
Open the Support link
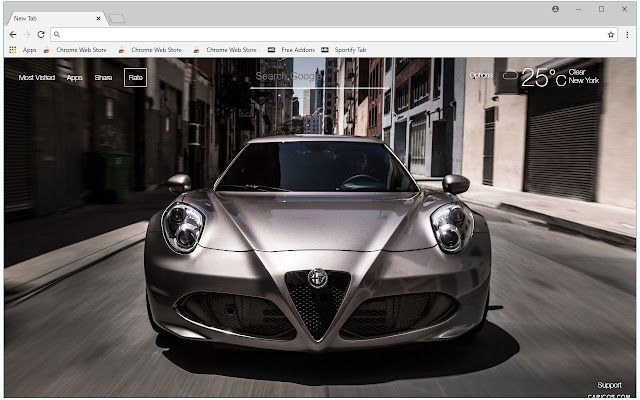click(x=609, y=385)
